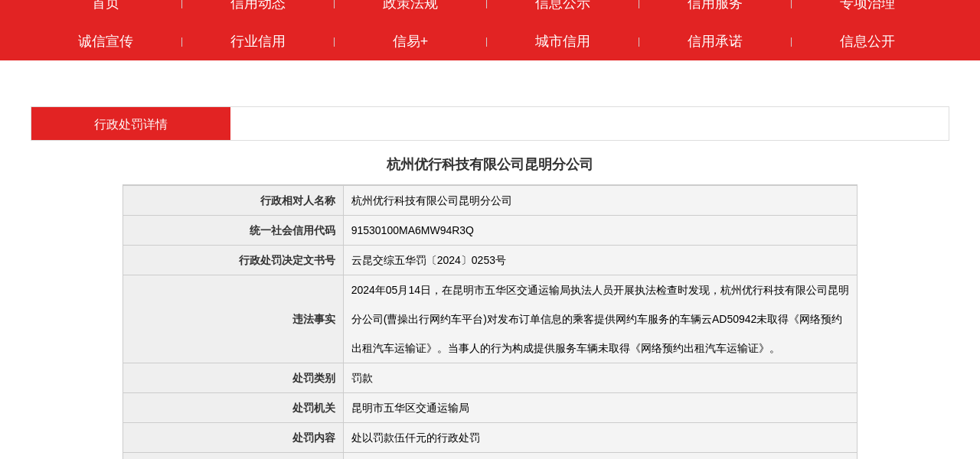The height and width of the screenshot is (459, 980).
Task: Select the 违法事实 label cell
Action: [234, 319]
